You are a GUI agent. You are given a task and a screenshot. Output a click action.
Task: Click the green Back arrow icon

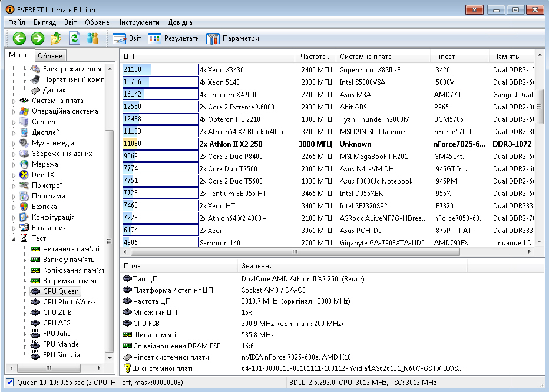19,38
